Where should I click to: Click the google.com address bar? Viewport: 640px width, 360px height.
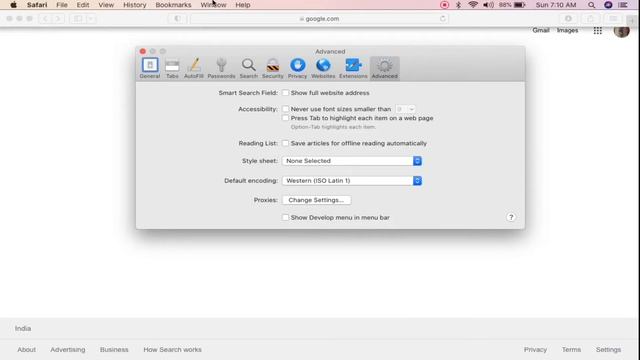(x=319, y=18)
